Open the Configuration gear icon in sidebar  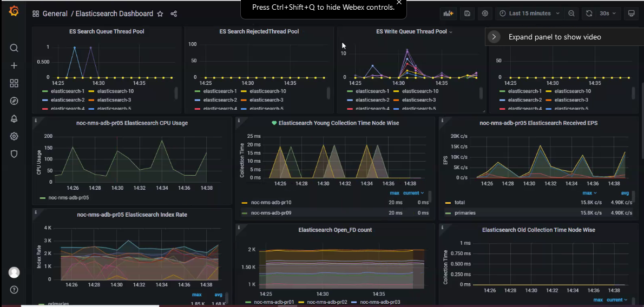(x=14, y=136)
